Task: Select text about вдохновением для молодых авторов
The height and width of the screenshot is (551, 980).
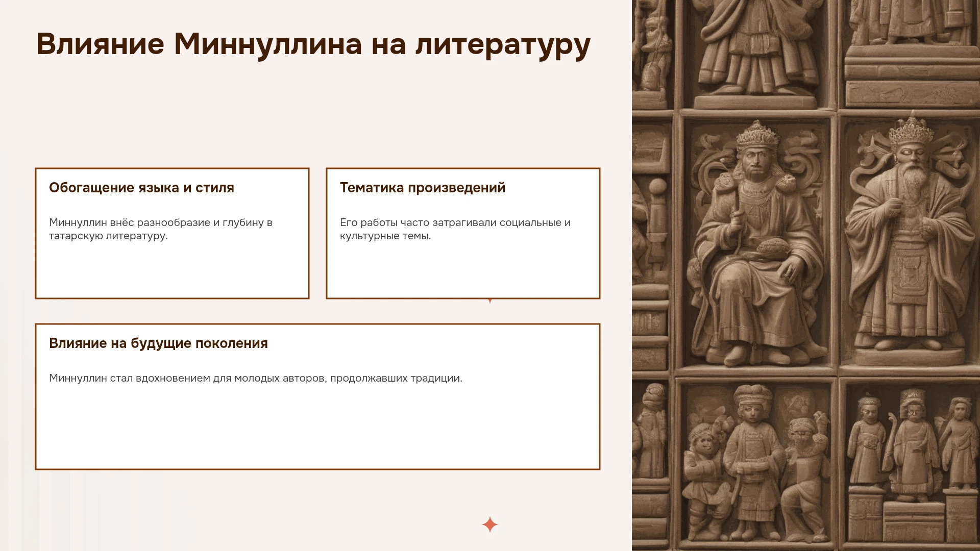Action: (256, 378)
